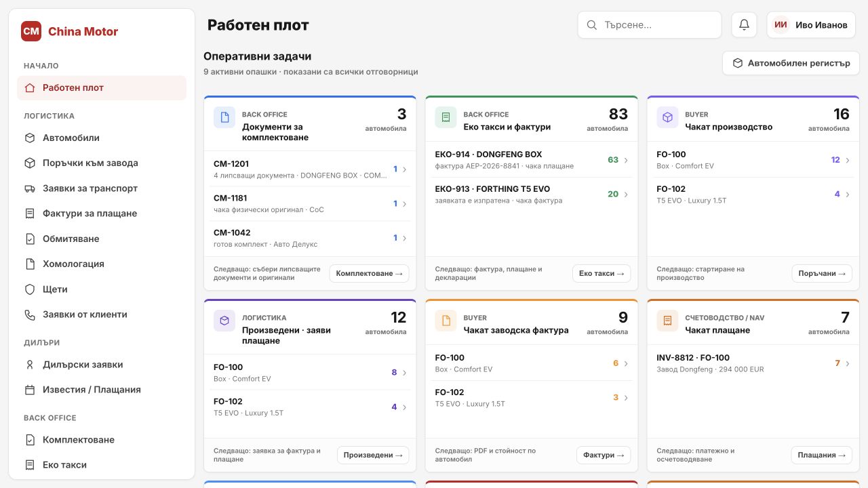The width and height of the screenshot is (868, 488).
Task: Click the shield icon beside Щети
Action: pyautogui.click(x=30, y=289)
